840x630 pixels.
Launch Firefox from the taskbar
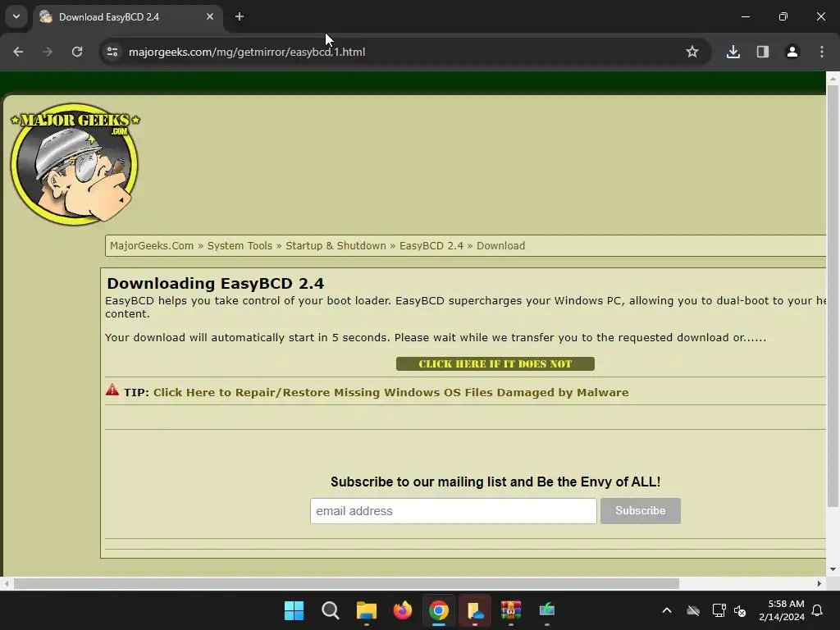tap(402, 610)
